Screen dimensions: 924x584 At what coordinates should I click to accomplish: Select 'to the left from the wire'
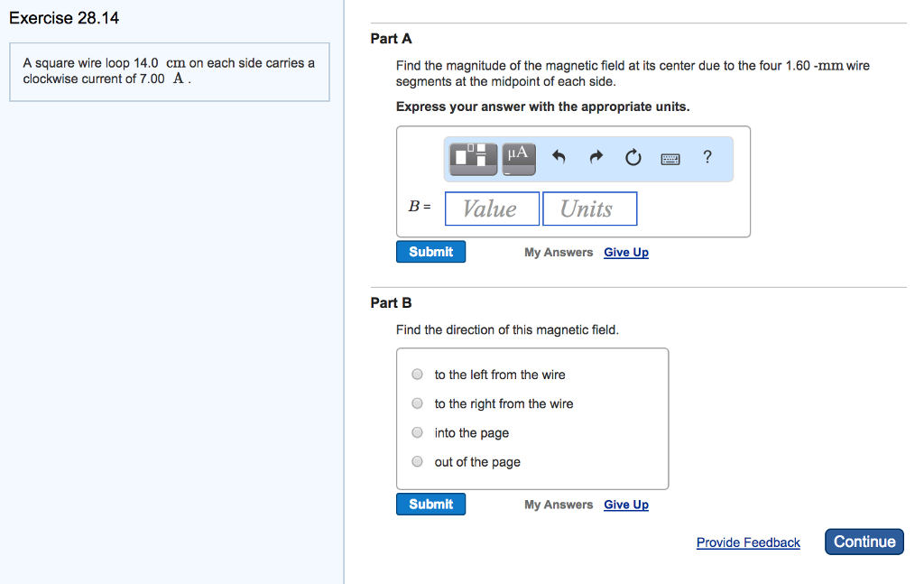coord(417,375)
